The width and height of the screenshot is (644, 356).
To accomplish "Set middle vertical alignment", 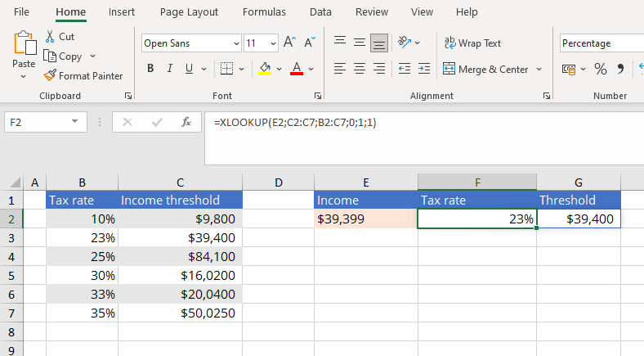I will click(x=360, y=43).
